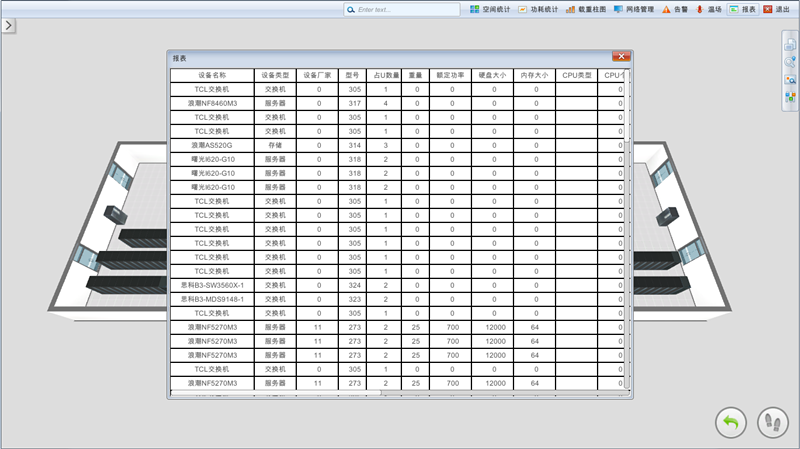Toggle the 报表 report button
The width and height of the screenshot is (800, 449).
point(742,9)
